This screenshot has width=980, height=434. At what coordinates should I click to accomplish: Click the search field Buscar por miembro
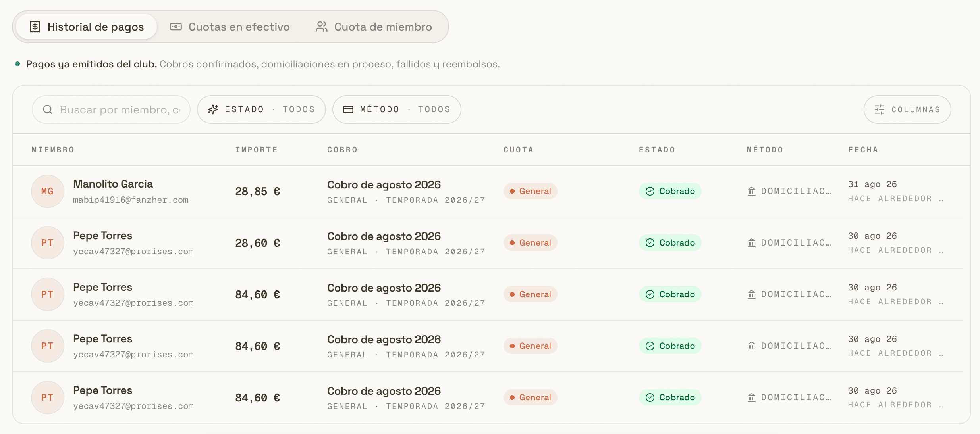coord(111,109)
